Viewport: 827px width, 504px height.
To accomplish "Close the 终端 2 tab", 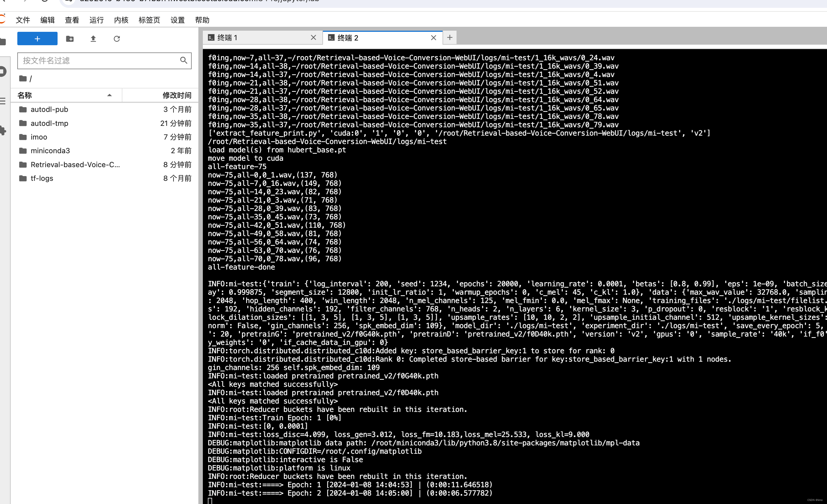I will coord(433,38).
